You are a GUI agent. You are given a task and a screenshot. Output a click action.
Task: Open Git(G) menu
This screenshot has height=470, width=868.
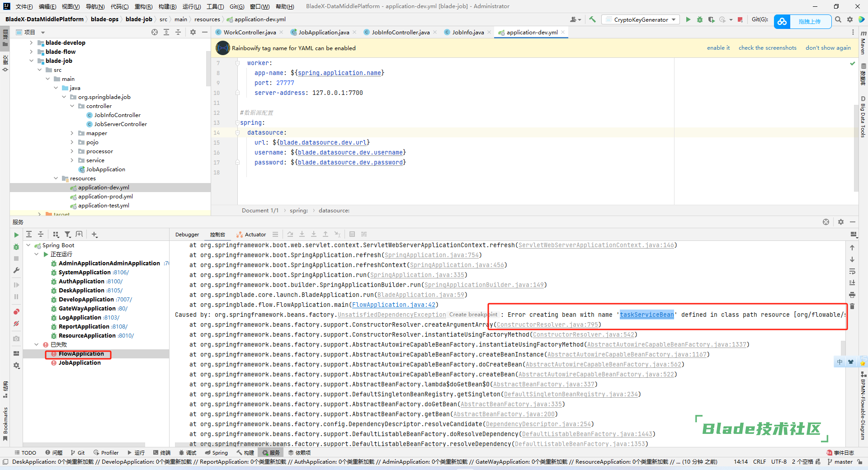(236, 6)
